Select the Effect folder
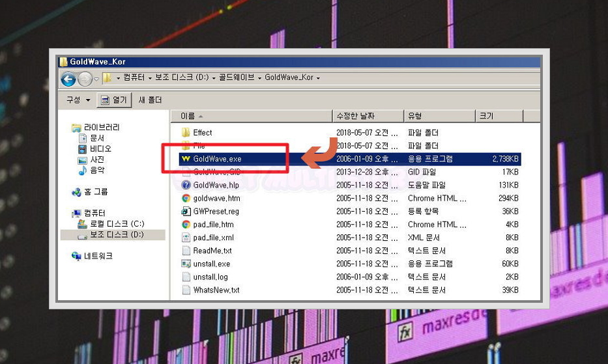The height and width of the screenshot is (364, 608). (x=203, y=133)
